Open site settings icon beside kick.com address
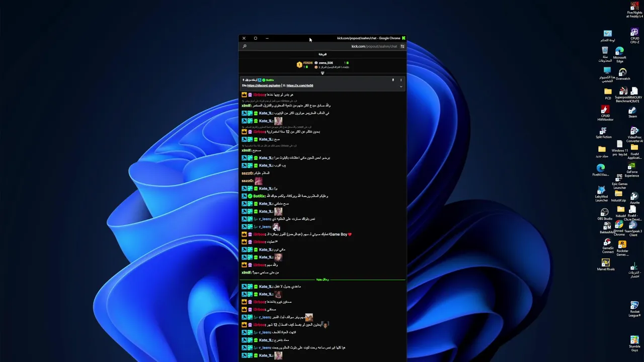The height and width of the screenshot is (362, 644). (x=402, y=46)
